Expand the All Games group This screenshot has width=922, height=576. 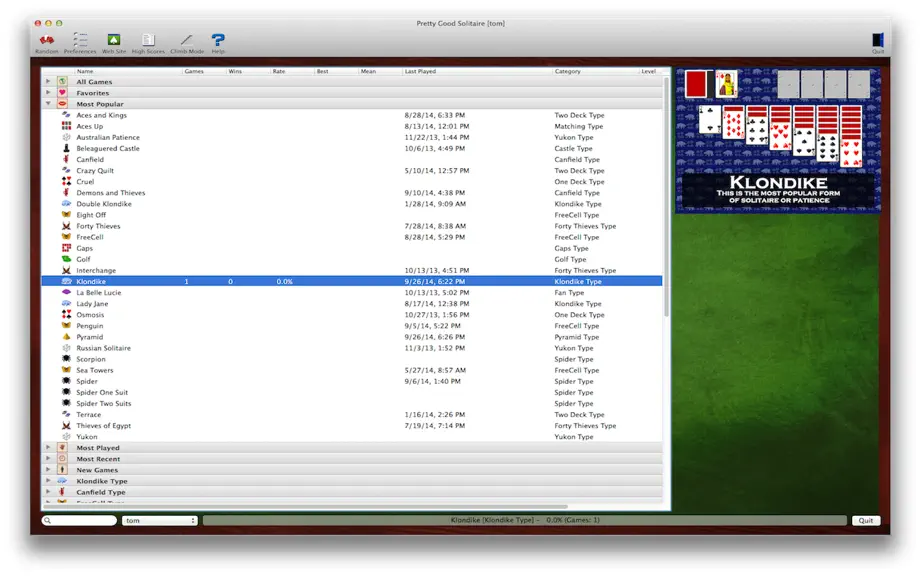48,81
